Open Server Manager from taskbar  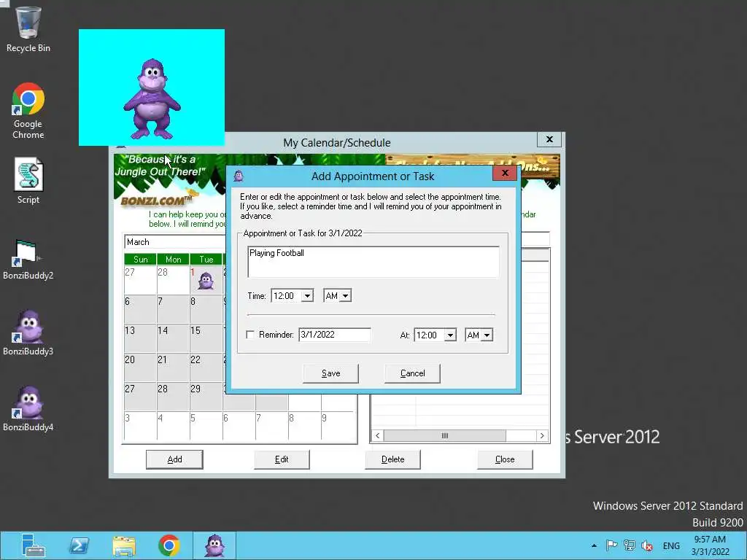(33, 545)
